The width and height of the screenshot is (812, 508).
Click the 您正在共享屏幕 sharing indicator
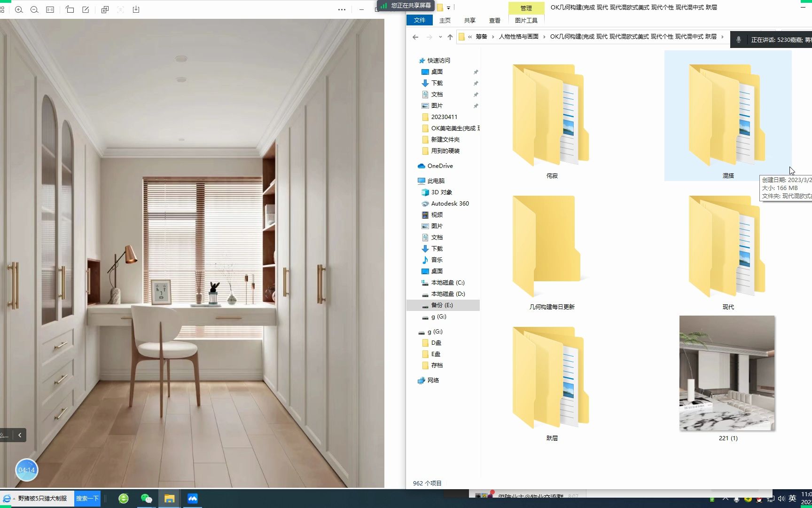pyautogui.click(x=406, y=6)
